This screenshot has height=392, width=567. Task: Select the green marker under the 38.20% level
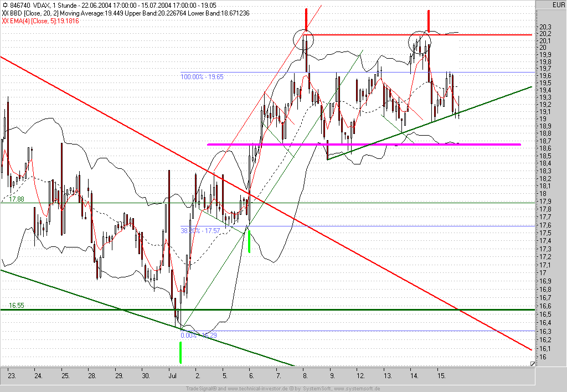[x=249, y=241]
